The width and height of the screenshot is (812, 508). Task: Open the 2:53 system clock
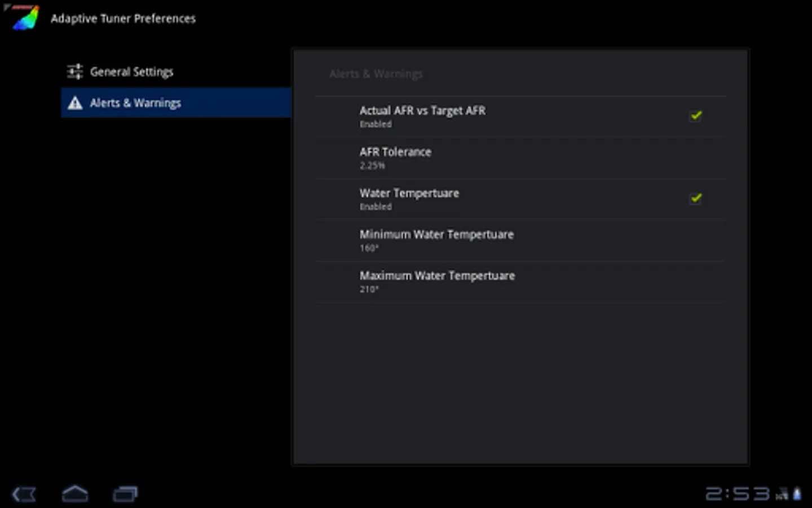738,494
